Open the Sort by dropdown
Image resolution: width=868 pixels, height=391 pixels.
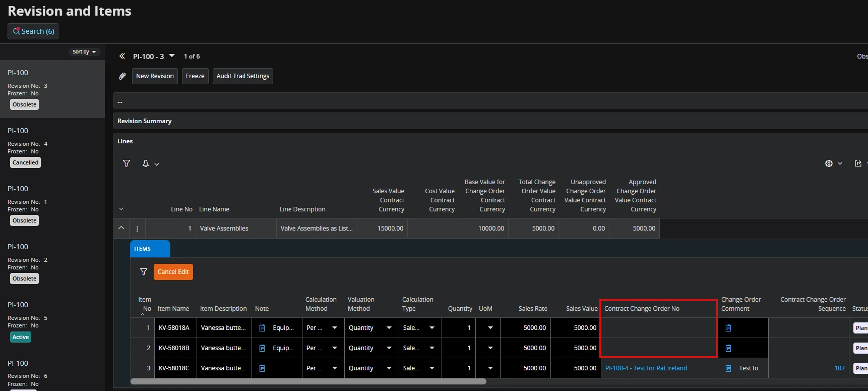pos(84,52)
